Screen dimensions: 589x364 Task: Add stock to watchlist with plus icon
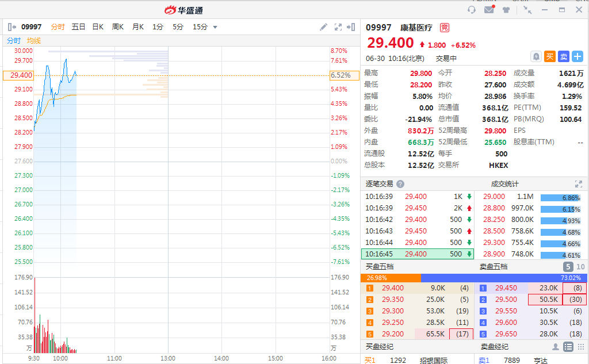point(577,56)
